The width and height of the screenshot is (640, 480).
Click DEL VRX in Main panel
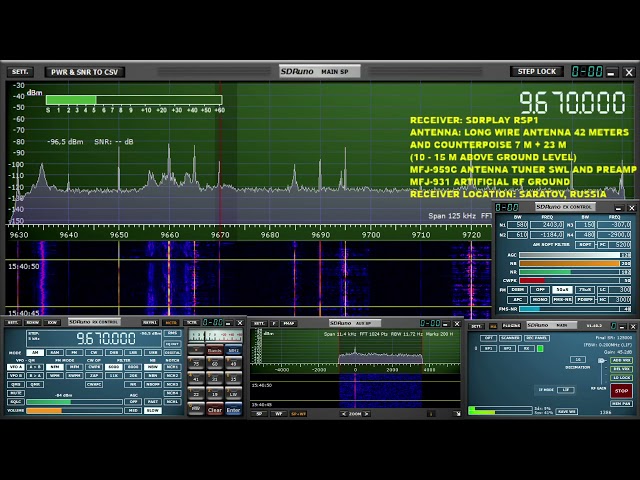coord(622,369)
